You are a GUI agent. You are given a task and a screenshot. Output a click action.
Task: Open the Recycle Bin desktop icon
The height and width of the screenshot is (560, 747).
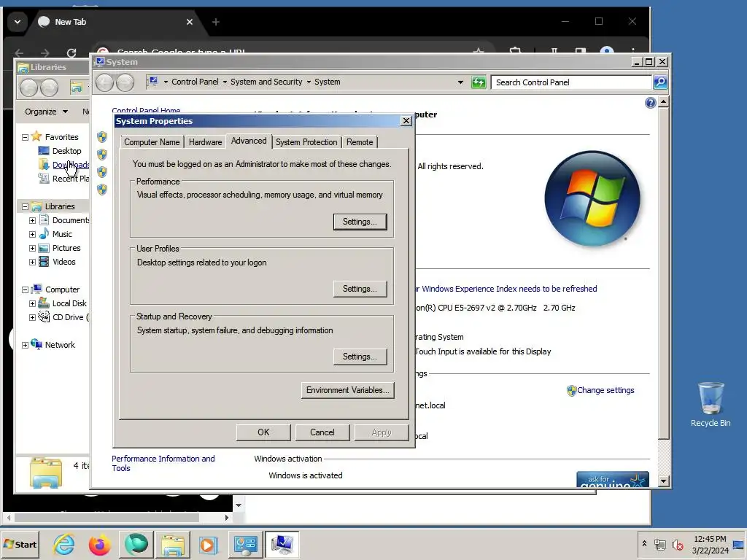(x=711, y=404)
